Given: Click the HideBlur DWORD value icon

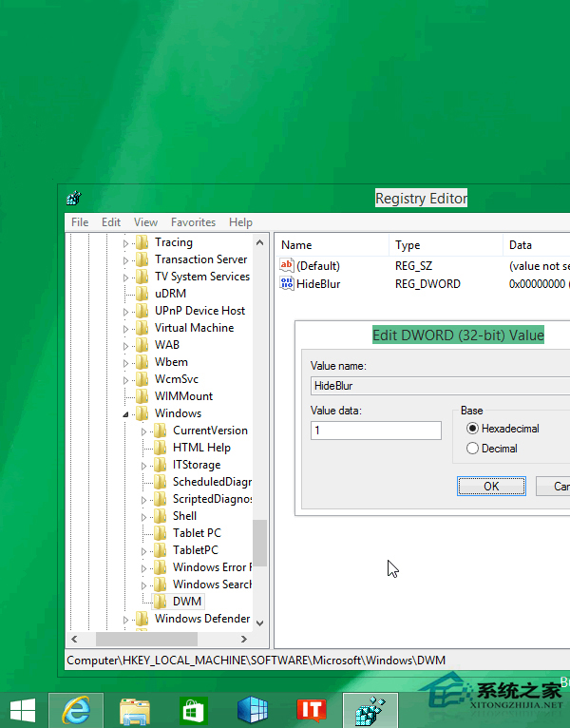Looking at the screenshot, I should click(x=287, y=283).
